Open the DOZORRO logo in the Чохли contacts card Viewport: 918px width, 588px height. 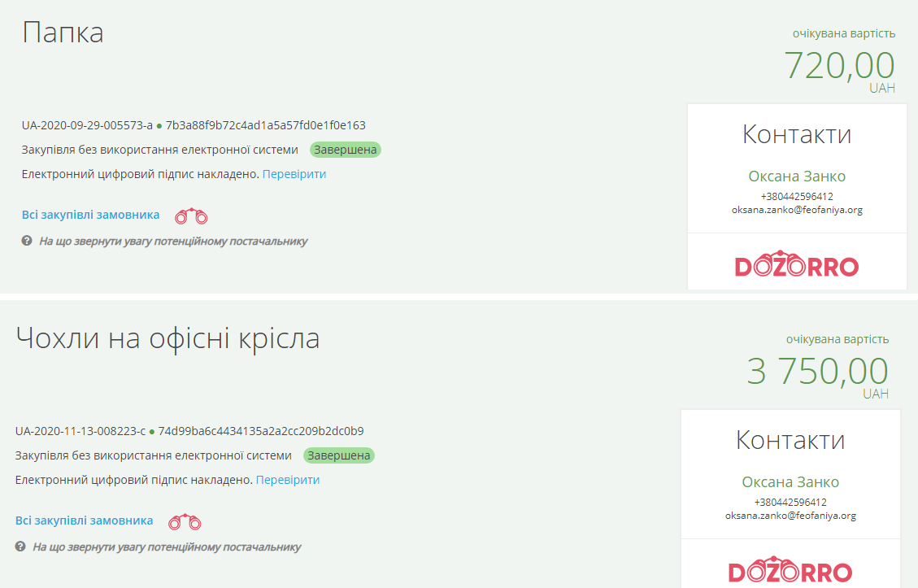tap(790, 570)
